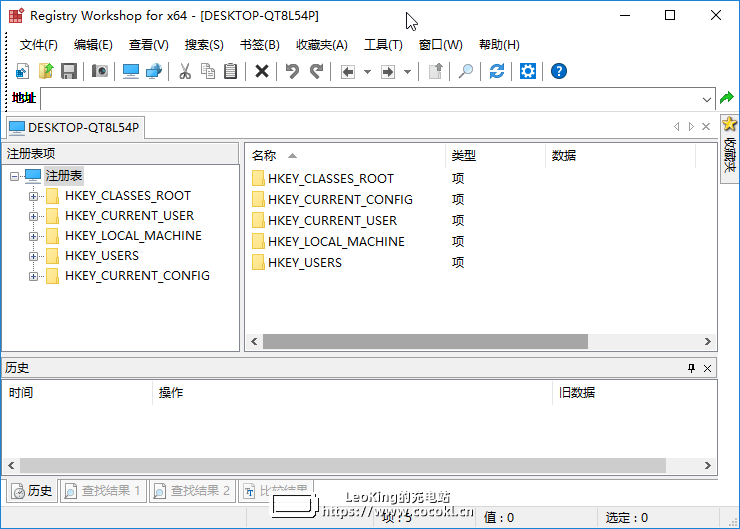The width and height of the screenshot is (740, 529).
Task: Click the 数据 column header
Action: pyautogui.click(x=620, y=156)
